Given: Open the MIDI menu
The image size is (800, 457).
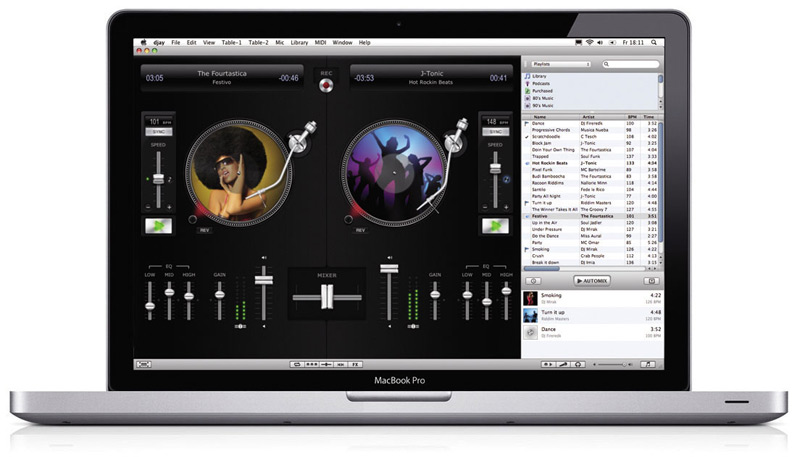Looking at the screenshot, I should click(320, 43).
